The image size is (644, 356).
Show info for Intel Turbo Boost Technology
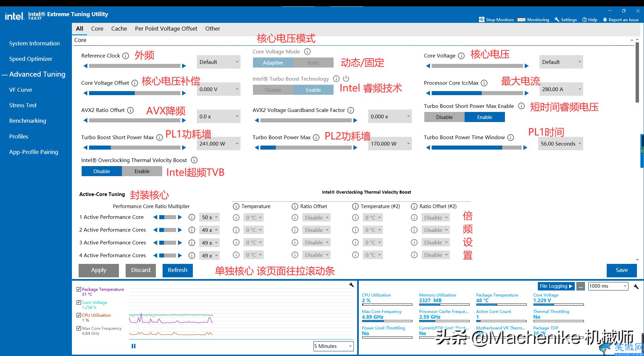336,79
